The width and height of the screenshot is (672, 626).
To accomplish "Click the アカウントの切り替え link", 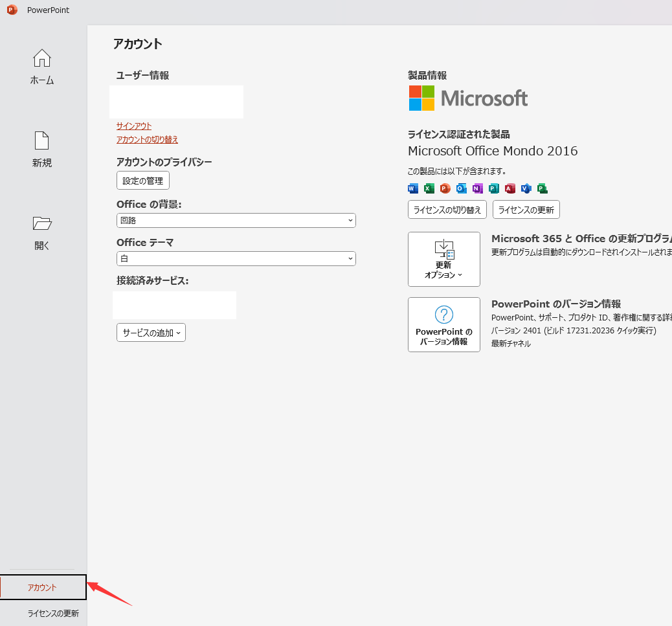I will pos(147,139).
